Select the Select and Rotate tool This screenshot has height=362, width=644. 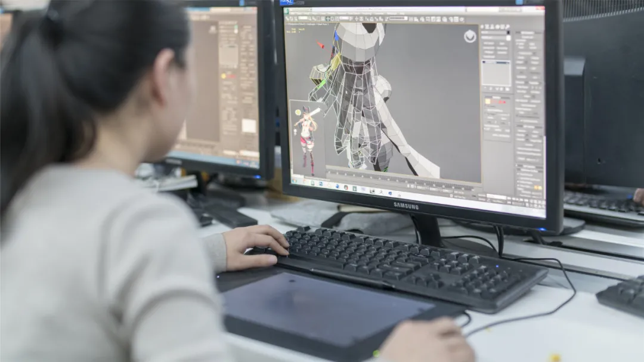coord(332,19)
